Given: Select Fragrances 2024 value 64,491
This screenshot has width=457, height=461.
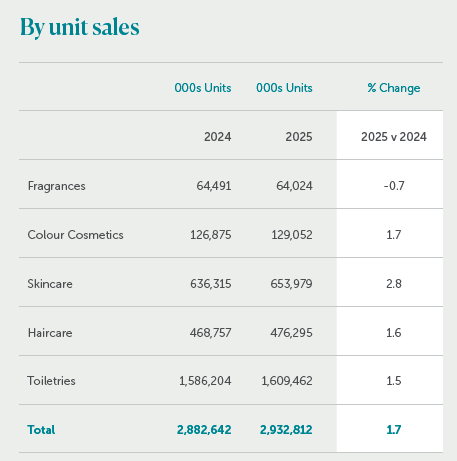Looking at the screenshot, I should pyautogui.click(x=214, y=186).
